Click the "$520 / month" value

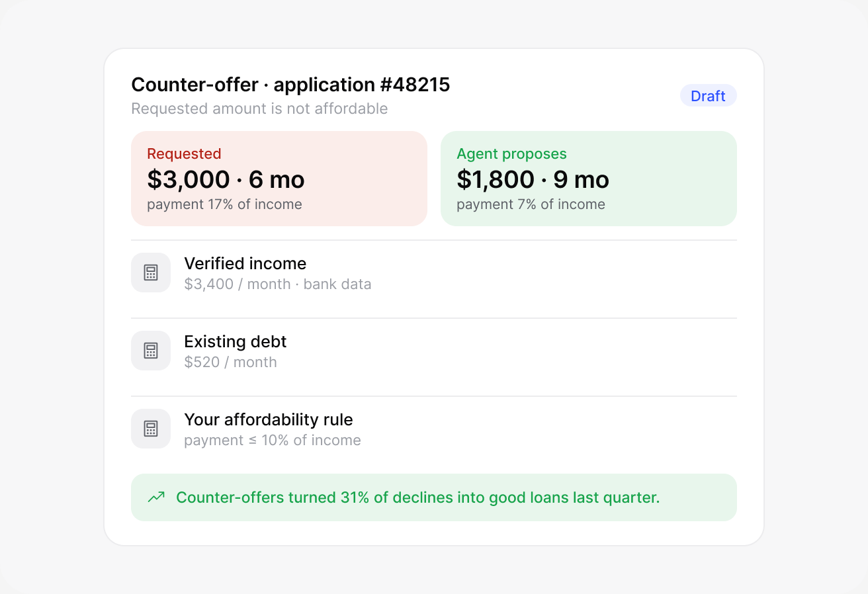230,362
